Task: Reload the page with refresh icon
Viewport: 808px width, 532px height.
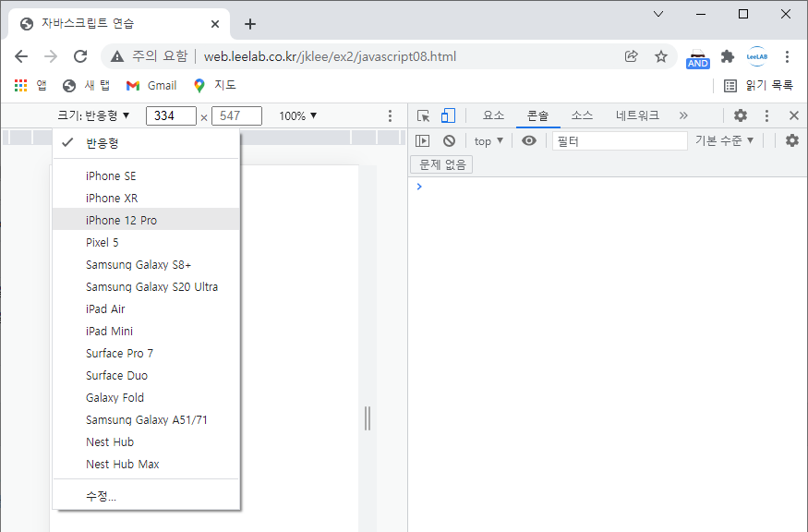Action: click(x=80, y=56)
